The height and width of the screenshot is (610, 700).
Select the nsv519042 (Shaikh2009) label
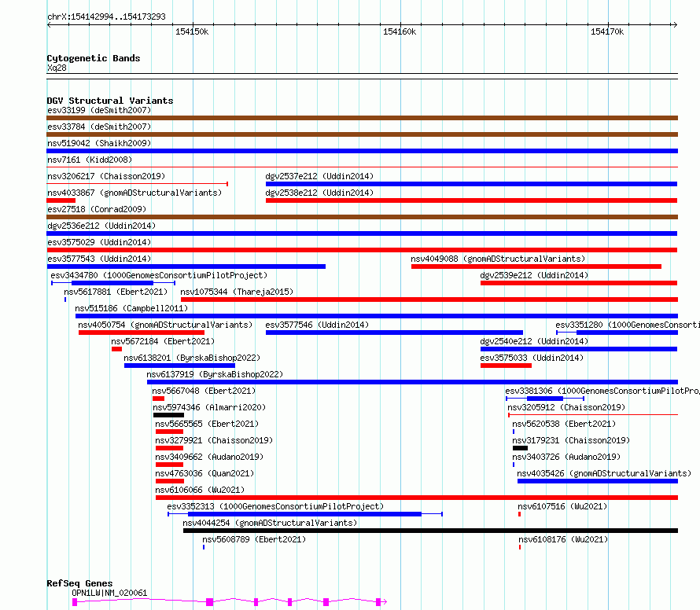coord(99,143)
